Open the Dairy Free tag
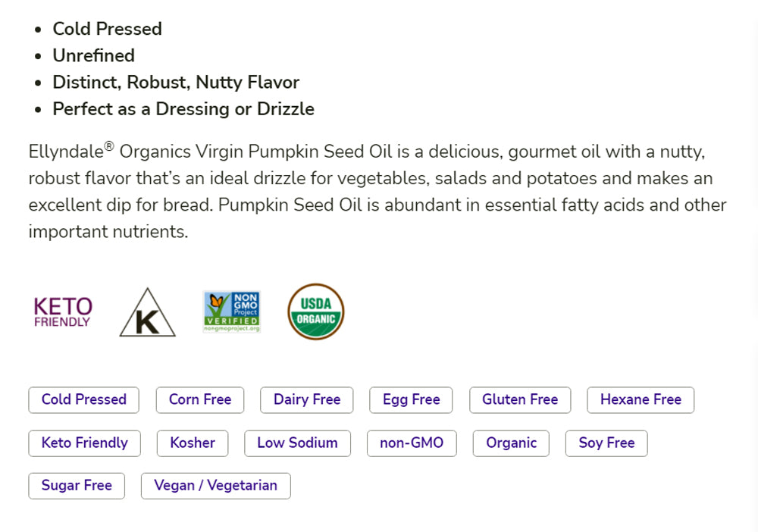Viewport: 758px width, 532px height. pos(306,399)
